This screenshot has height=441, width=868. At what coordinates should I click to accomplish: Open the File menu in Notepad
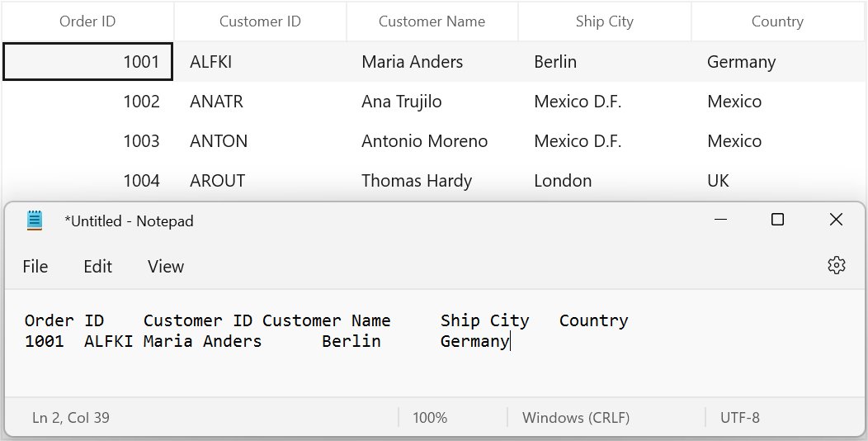(35, 267)
